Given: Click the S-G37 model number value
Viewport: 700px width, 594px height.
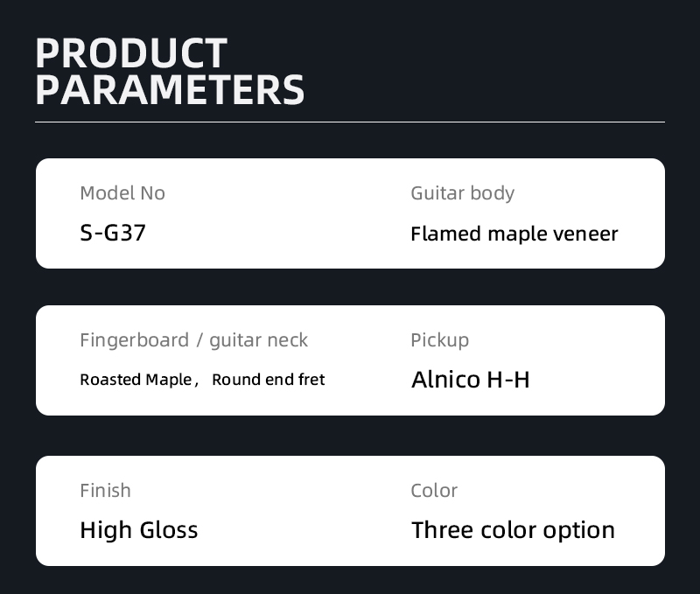Looking at the screenshot, I should click(113, 234).
